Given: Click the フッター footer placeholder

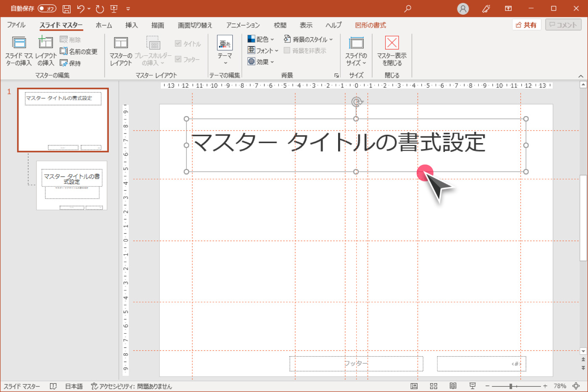Looking at the screenshot, I should pos(356,363).
